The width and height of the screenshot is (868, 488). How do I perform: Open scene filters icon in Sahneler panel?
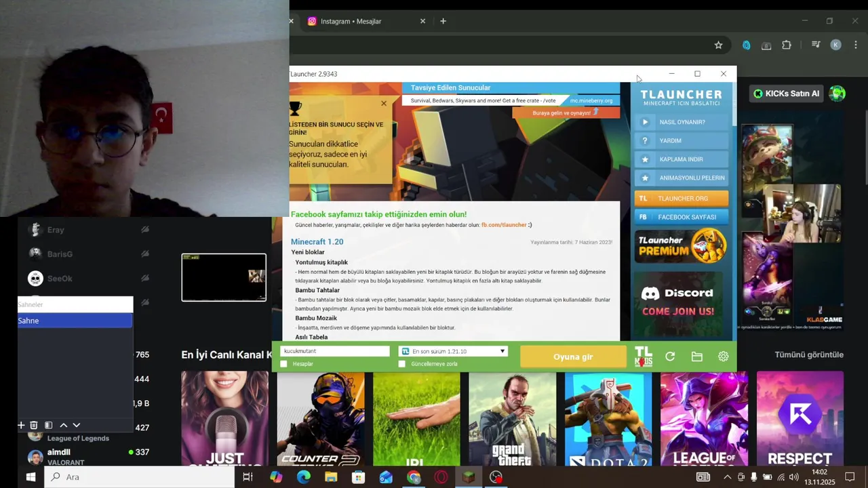point(48,425)
